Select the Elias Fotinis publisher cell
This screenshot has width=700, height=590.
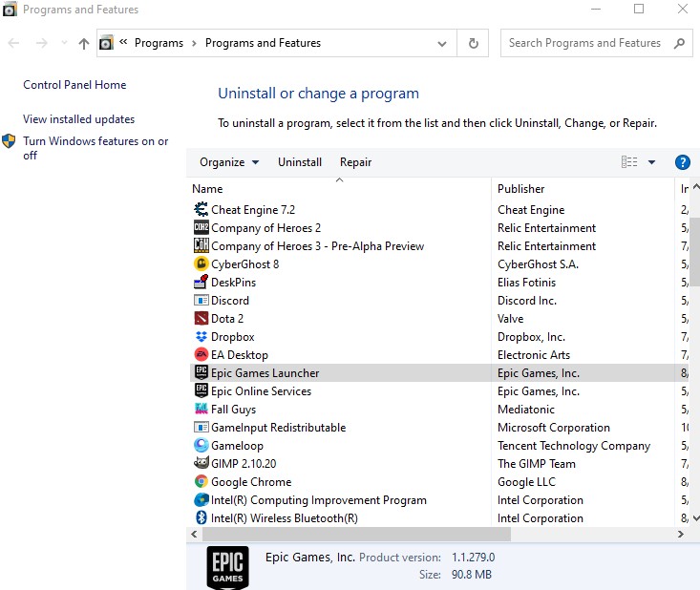(526, 282)
